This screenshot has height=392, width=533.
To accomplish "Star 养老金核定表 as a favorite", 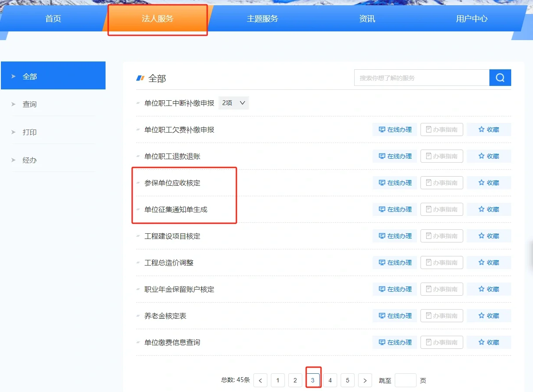I will coord(489,316).
